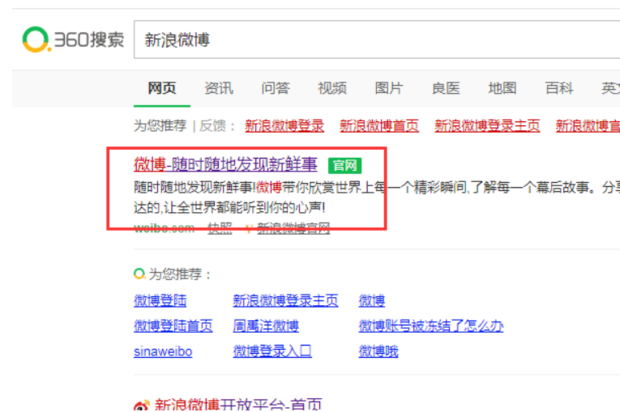Open the 快照 cached link
The width and height of the screenshot is (620, 412).
[220, 228]
